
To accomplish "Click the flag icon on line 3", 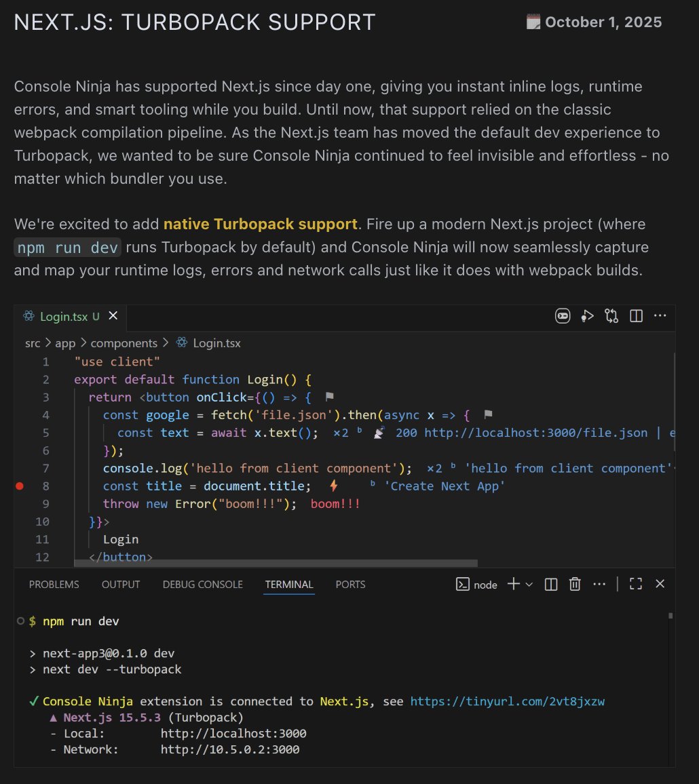I will coord(329,397).
